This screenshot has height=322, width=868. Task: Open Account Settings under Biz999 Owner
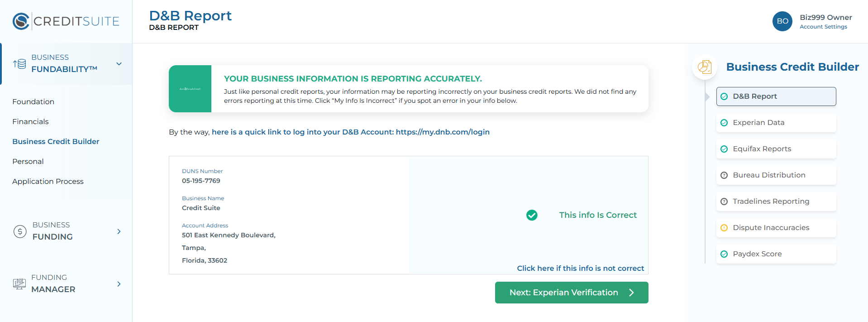[x=823, y=27]
